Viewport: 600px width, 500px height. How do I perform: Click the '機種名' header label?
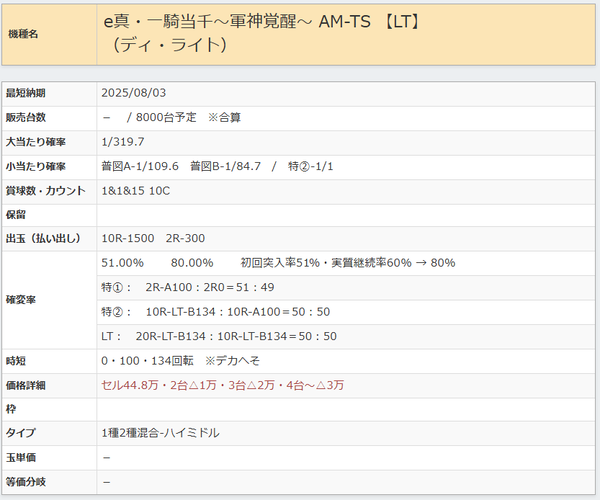coord(23,34)
